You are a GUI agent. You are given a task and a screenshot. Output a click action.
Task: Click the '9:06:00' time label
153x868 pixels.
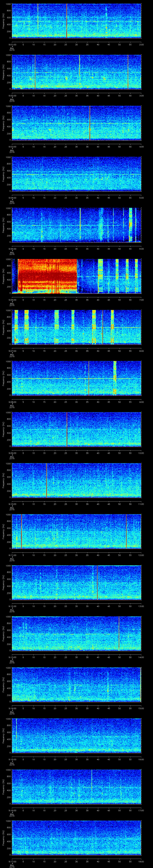pyautogui.click(x=12, y=300)
